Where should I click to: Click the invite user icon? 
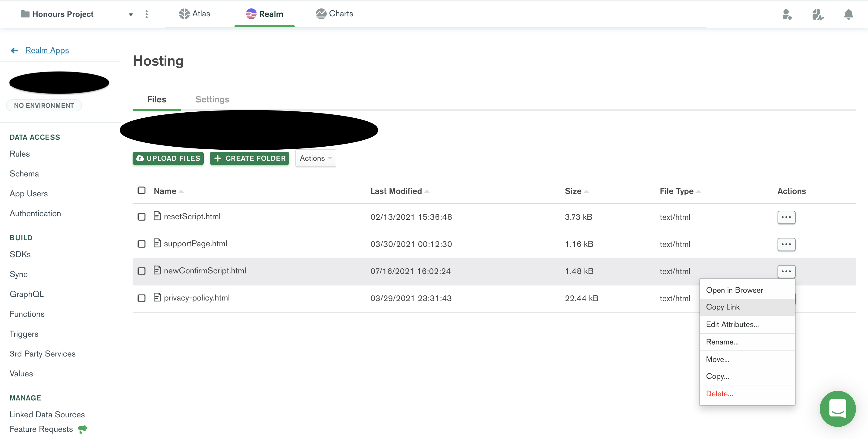pyautogui.click(x=787, y=14)
